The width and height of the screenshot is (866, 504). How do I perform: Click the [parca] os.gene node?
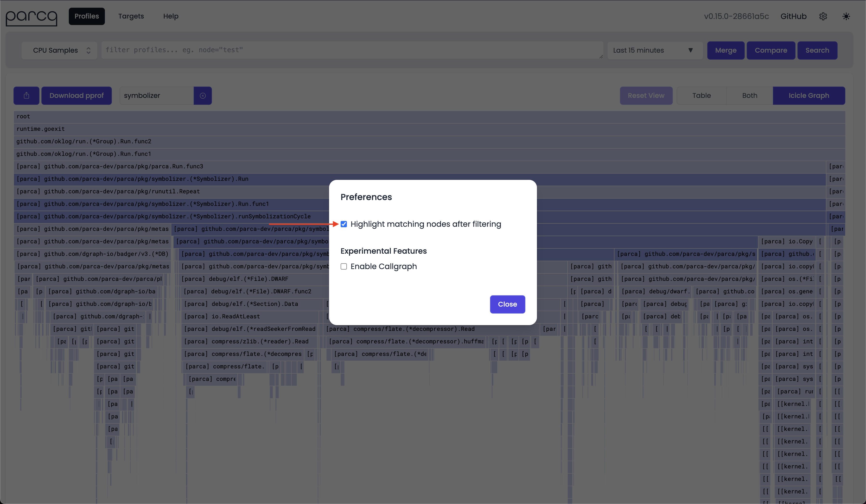pos(787,291)
